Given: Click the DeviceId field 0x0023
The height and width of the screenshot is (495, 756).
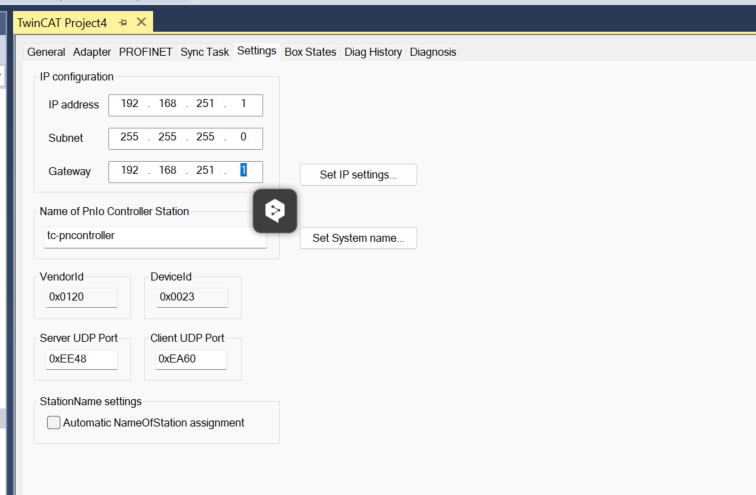Looking at the screenshot, I should point(192,297).
